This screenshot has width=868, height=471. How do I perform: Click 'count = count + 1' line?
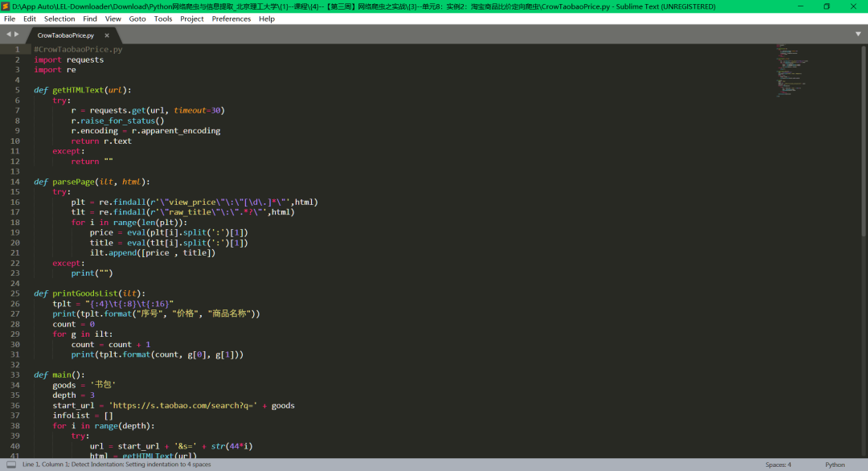click(111, 344)
